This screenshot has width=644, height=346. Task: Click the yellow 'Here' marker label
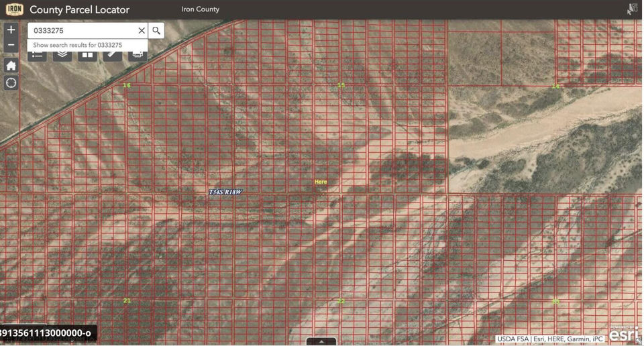(321, 182)
